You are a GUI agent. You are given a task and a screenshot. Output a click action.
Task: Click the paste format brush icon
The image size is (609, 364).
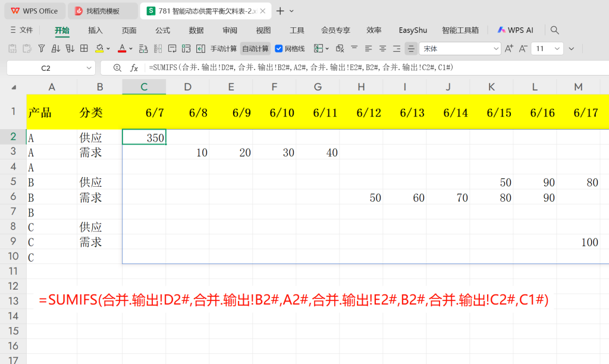27,49
